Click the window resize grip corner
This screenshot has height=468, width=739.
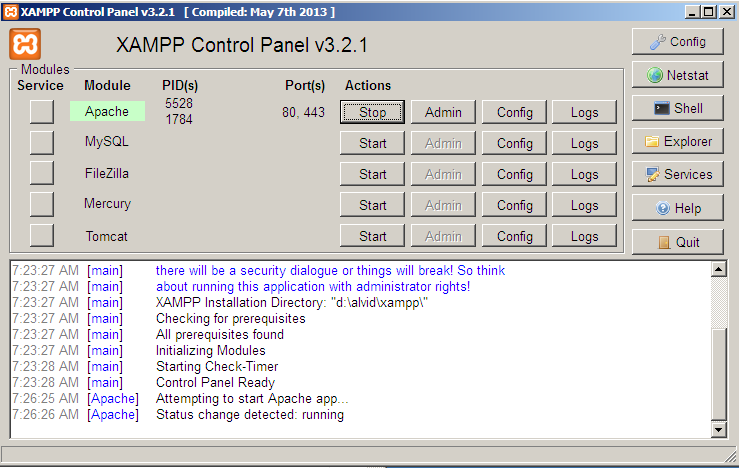tap(730, 456)
